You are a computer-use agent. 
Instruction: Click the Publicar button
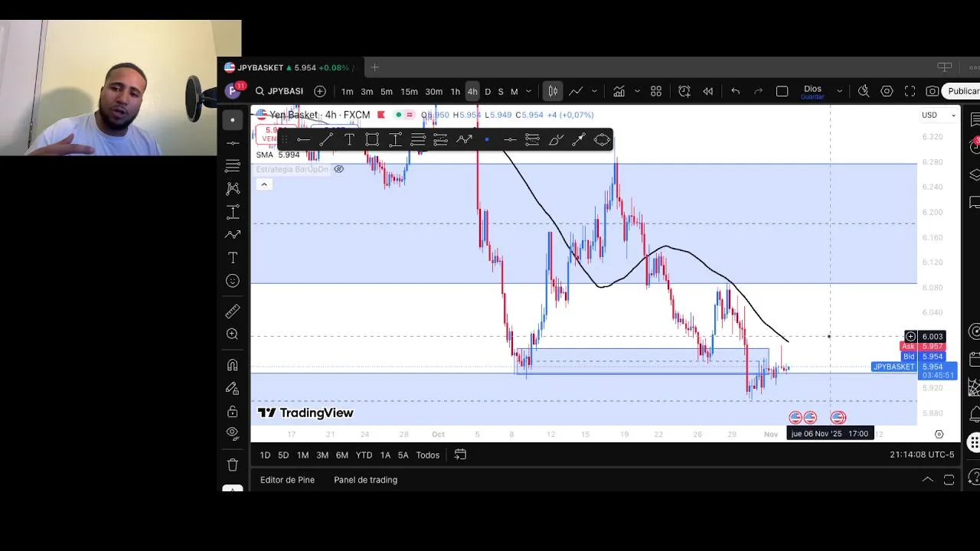(963, 91)
